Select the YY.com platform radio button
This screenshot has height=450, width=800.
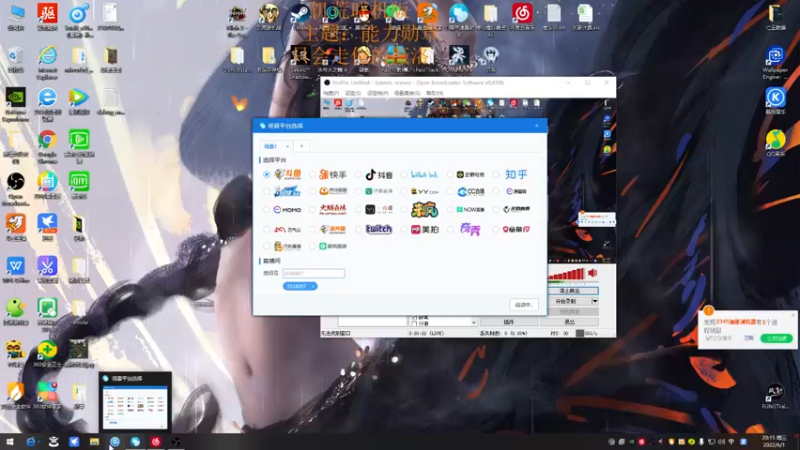tap(404, 191)
